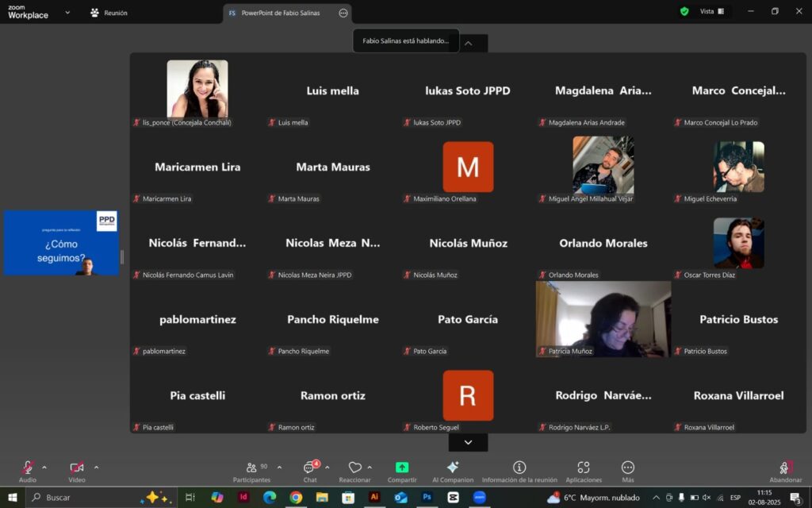The height and width of the screenshot is (508, 812).
Task: Click the Reaccionar heart icon
Action: tap(354, 468)
